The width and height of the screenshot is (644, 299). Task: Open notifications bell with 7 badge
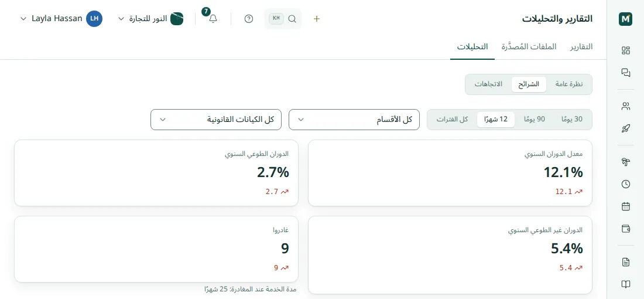pyautogui.click(x=213, y=19)
